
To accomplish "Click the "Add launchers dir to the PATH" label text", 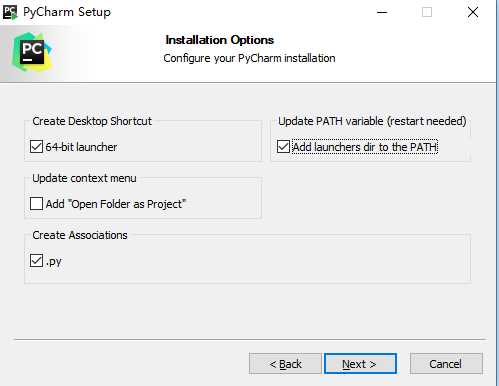I will [x=365, y=147].
